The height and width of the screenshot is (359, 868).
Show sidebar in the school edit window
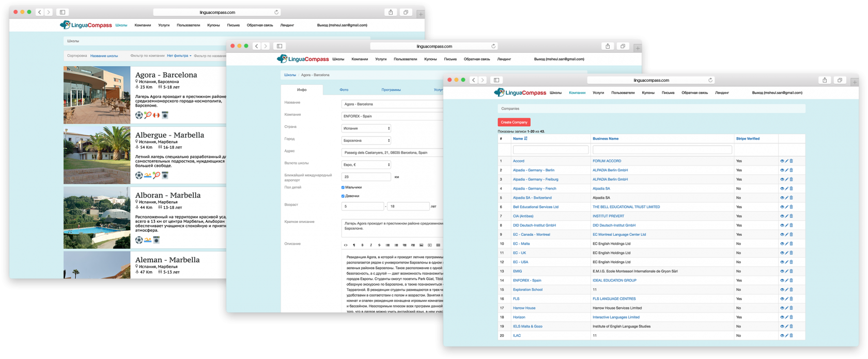pyautogui.click(x=280, y=46)
